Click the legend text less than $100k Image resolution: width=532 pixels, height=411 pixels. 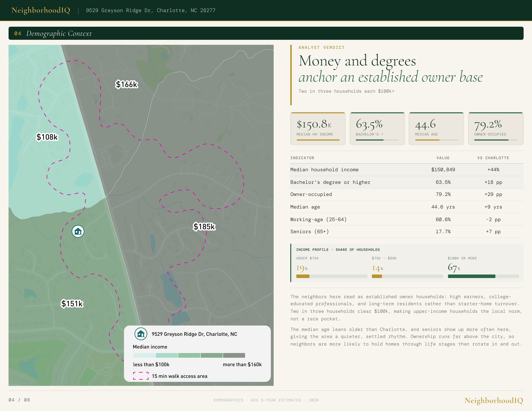[x=151, y=364]
